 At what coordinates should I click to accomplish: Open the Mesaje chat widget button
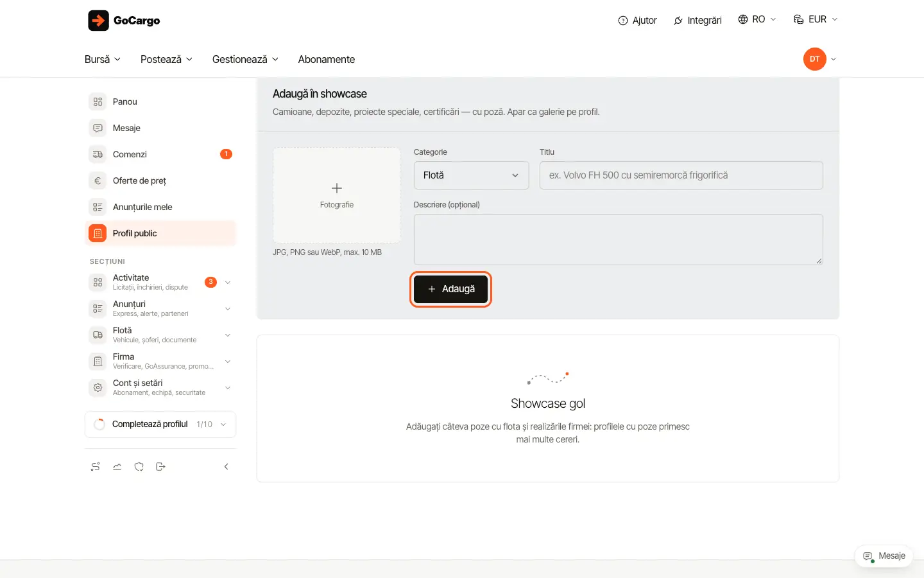click(x=884, y=556)
